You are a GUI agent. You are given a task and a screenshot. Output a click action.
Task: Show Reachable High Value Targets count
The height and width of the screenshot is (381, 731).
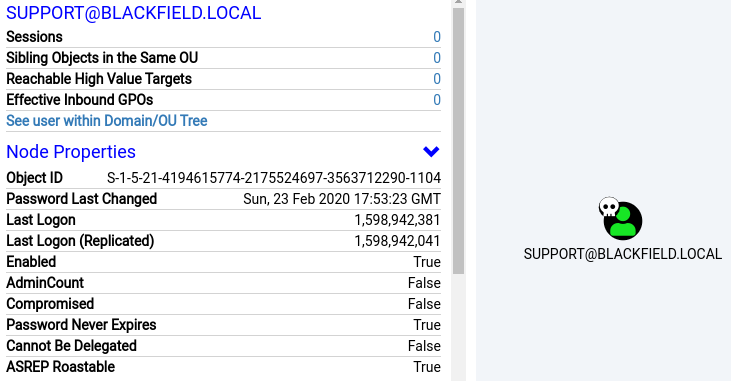click(437, 79)
